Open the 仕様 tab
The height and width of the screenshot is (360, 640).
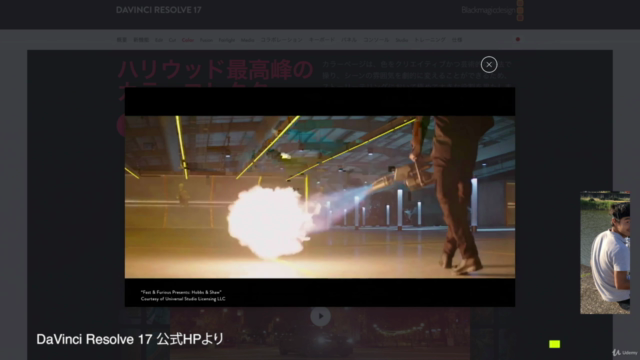(x=457, y=40)
